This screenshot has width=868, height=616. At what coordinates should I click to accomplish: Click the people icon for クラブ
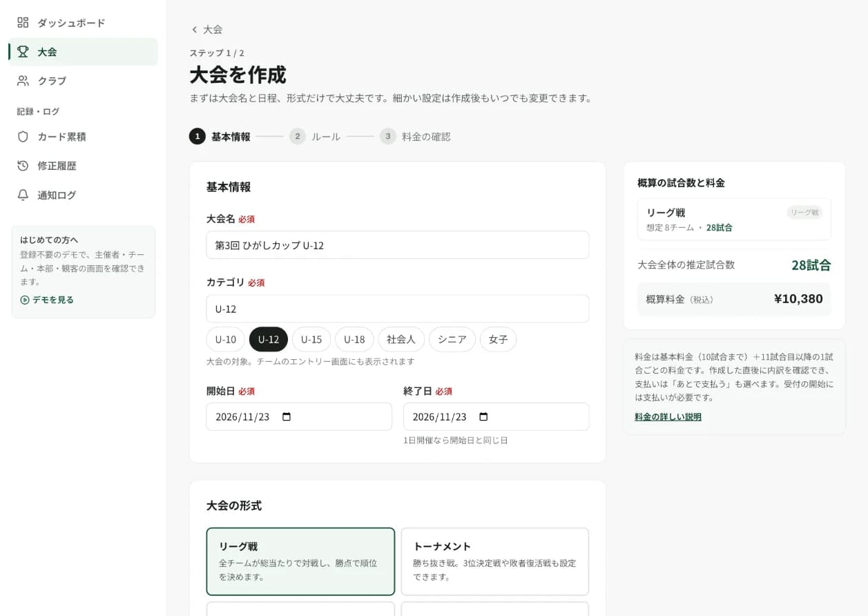tap(23, 81)
